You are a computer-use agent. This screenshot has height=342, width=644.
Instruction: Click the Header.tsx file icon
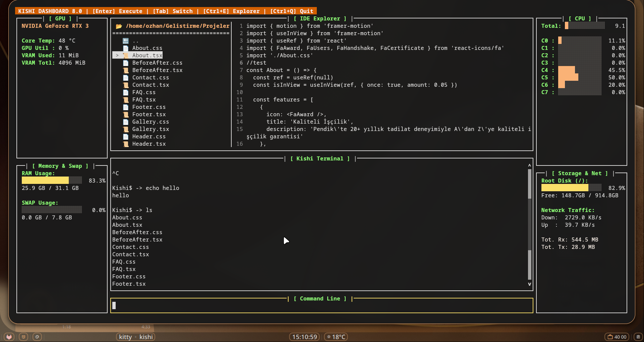126,144
